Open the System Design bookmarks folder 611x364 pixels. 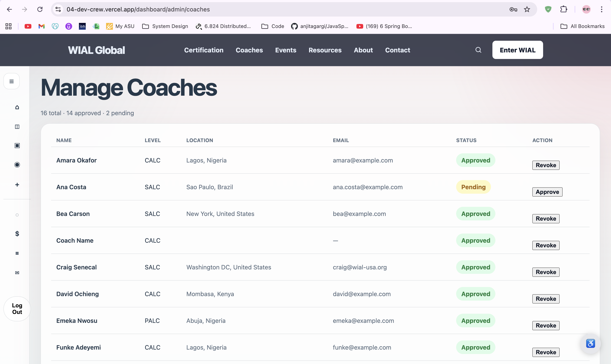point(165,26)
